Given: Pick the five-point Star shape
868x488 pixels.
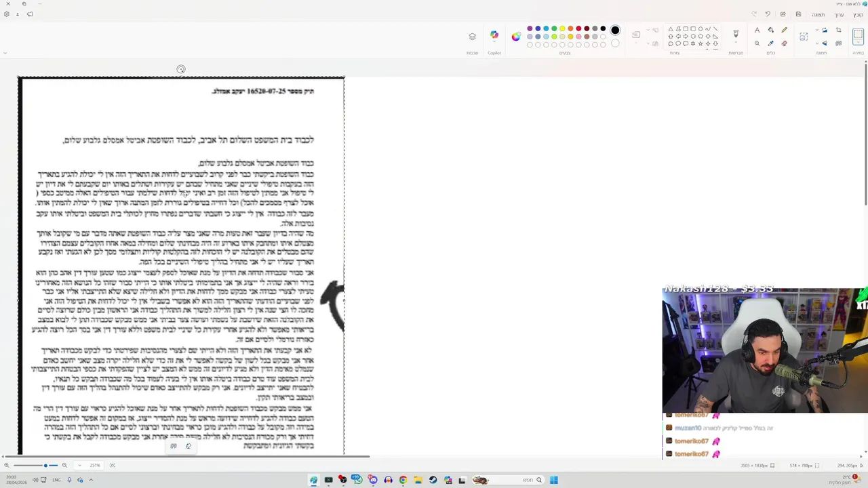Looking at the screenshot, I should coord(701,43).
